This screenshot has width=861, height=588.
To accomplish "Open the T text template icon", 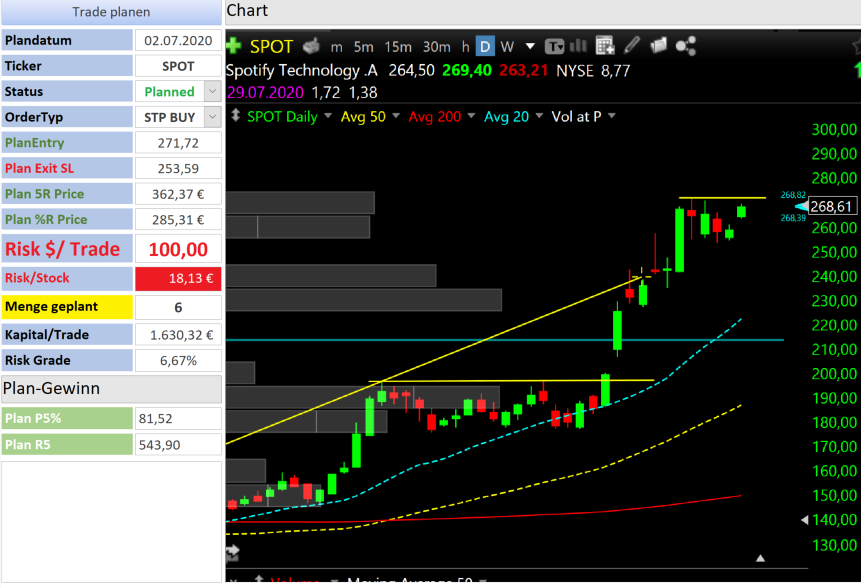I will point(554,47).
